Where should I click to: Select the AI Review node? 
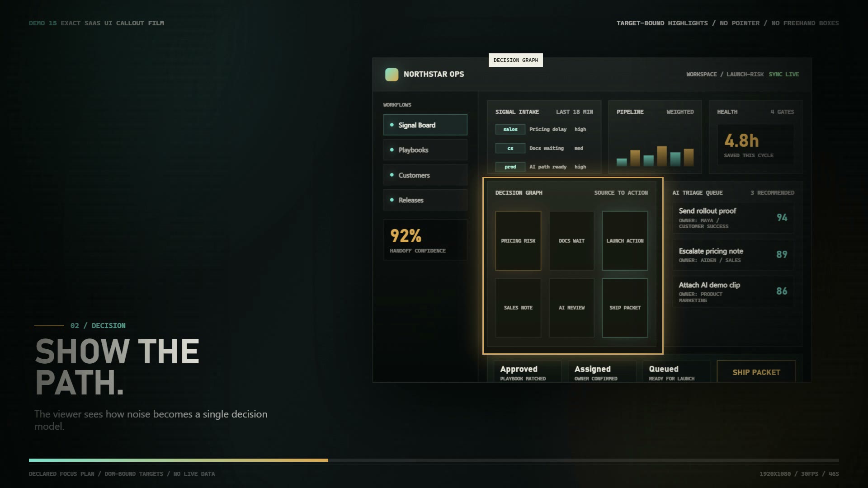tap(571, 308)
